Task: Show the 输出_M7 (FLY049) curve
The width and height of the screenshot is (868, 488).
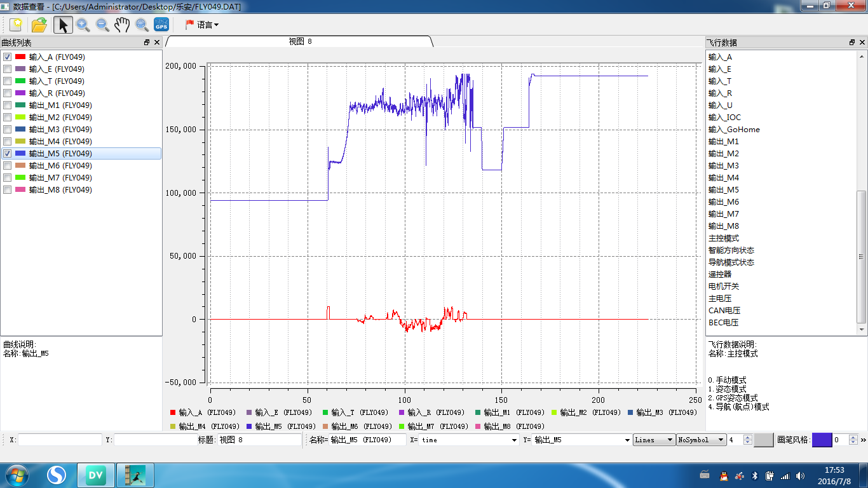Action: pos(8,178)
